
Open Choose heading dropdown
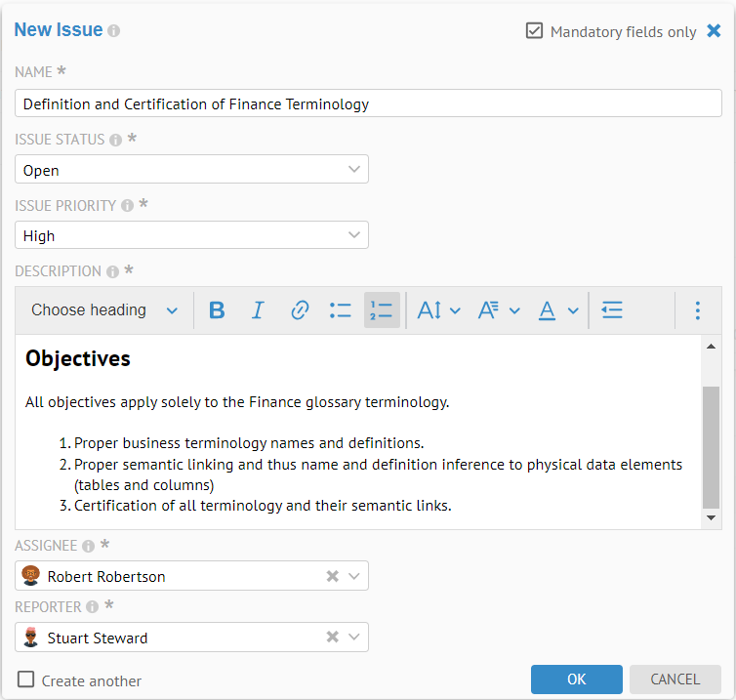(x=104, y=310)
